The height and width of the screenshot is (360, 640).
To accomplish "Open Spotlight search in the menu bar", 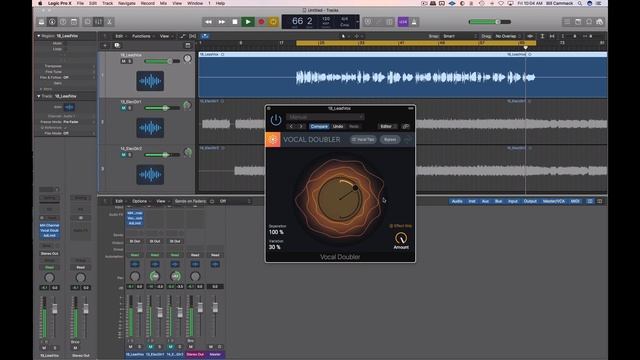I will point(579,3).
